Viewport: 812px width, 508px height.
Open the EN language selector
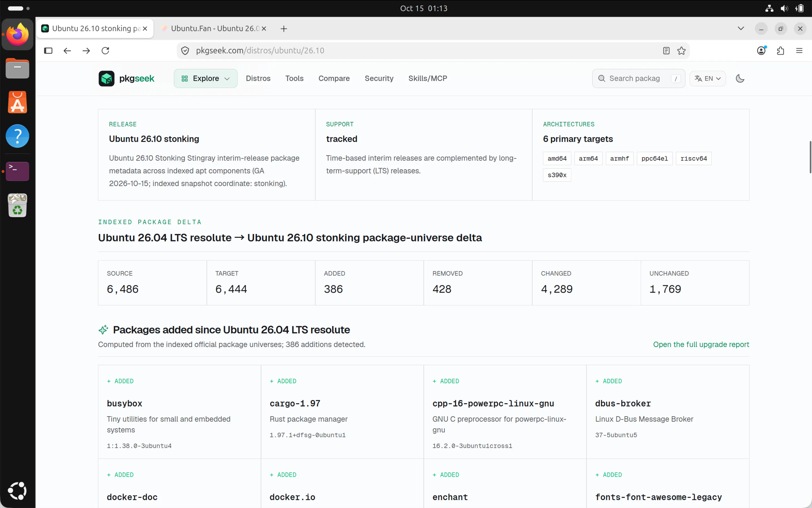click(708, 79)
